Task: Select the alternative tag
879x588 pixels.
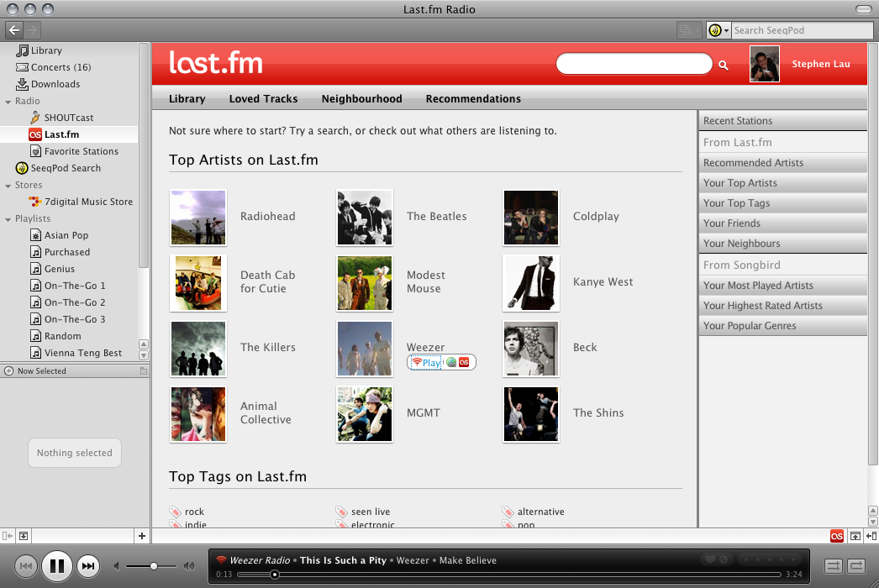Action: [x=540, y=512]
